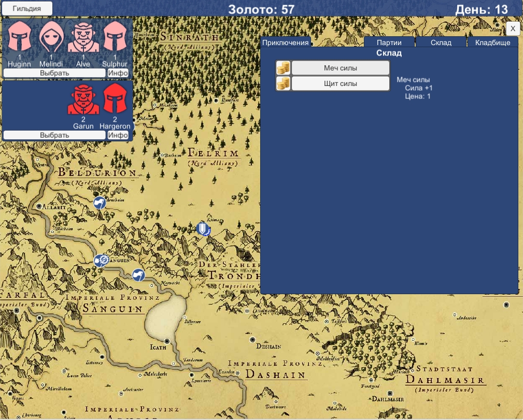Click the flag marker near Norwacht
Image resolution: width=523 pixels, height=420 pixels.
pyautogui.click(x=138, y=276)
